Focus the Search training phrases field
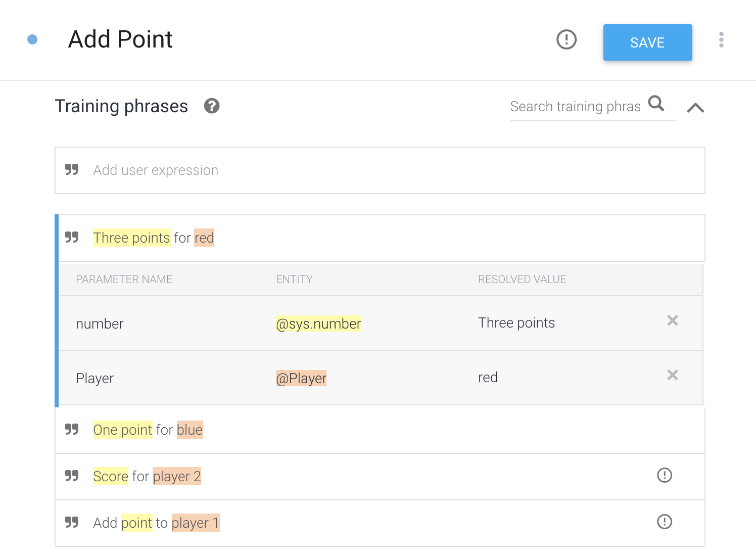Screen dimensions: 756x557 pos(575,107)
